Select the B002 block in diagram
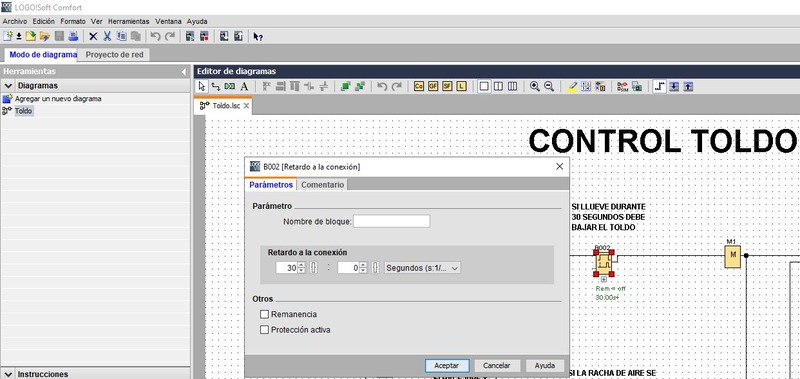The height and width of the screenshot is (379, 800). (604, 263)
